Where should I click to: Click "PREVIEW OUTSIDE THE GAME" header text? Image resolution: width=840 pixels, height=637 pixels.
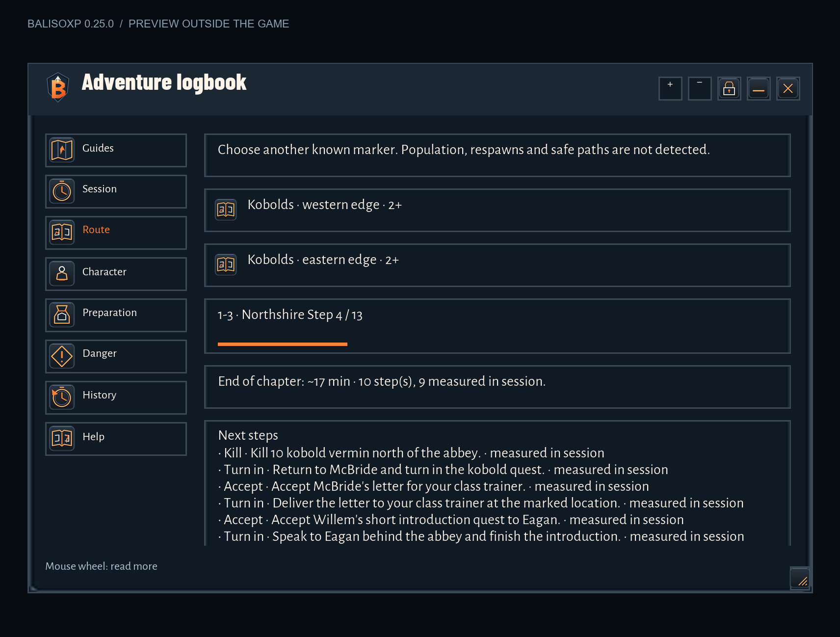[209, 24]
